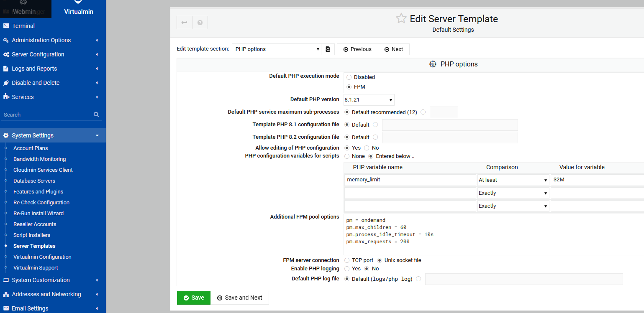Click the Save and Next button

(x=240, y=298)
